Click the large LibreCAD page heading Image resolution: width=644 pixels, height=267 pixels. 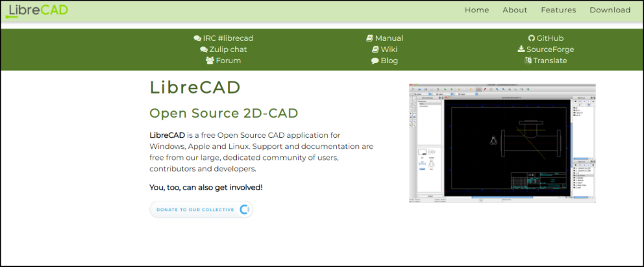coord(195,87)
